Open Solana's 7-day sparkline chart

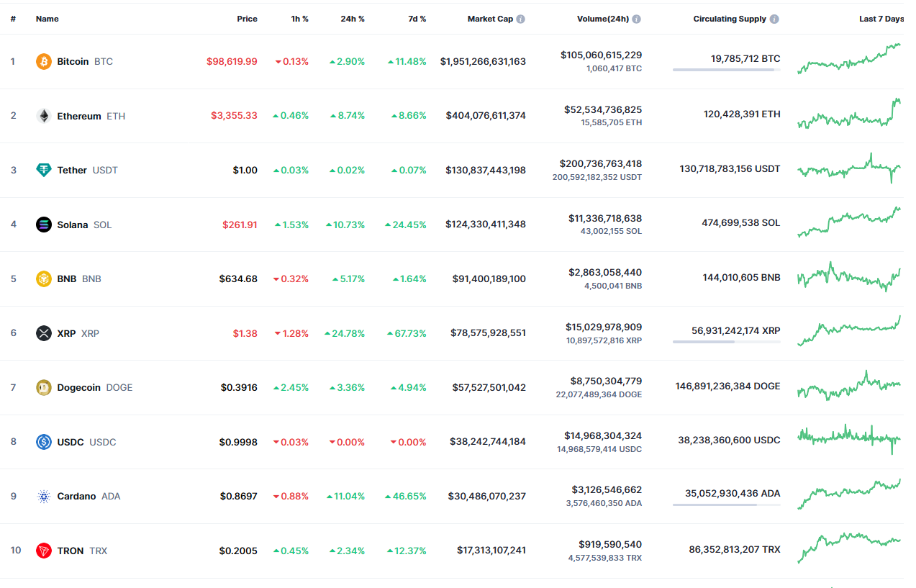click(849, 222)
